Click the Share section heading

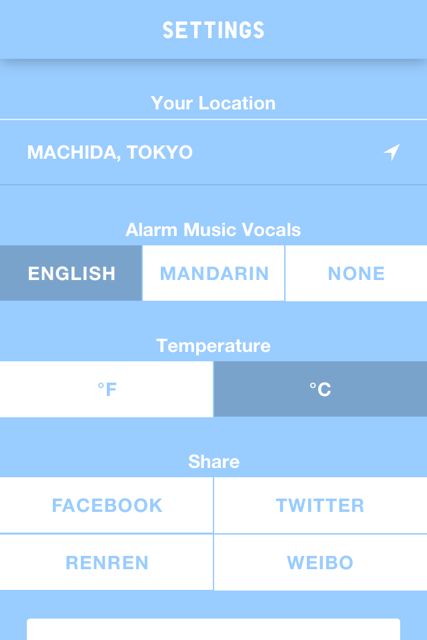pyautogui.click(x=214, y=462)
